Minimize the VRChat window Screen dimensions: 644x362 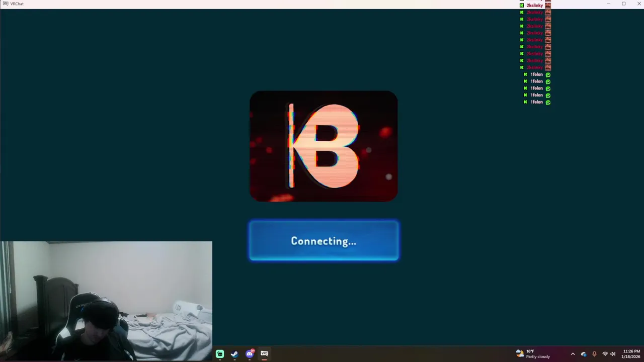(609, 4)
